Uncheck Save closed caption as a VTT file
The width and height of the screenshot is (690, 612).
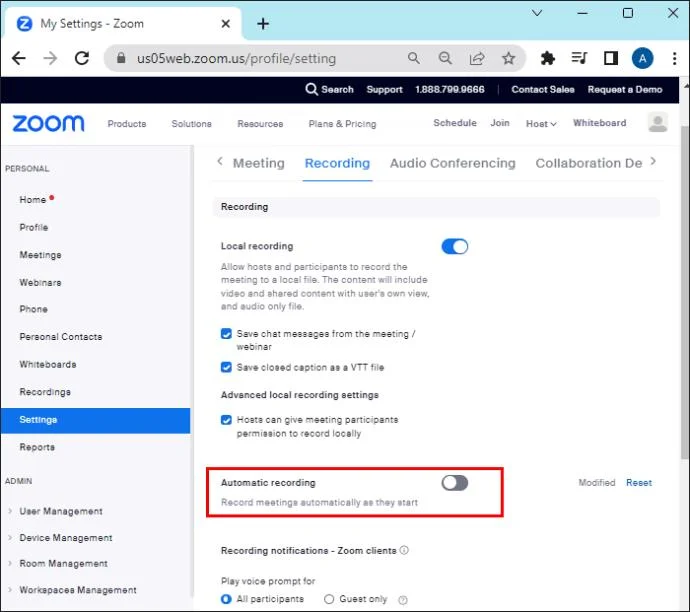click(226, 367)
